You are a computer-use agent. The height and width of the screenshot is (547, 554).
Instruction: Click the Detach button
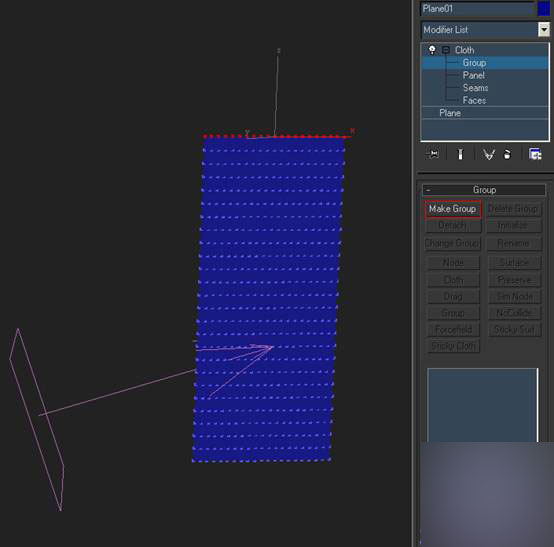pyautogui.click(x=453, y=225)
